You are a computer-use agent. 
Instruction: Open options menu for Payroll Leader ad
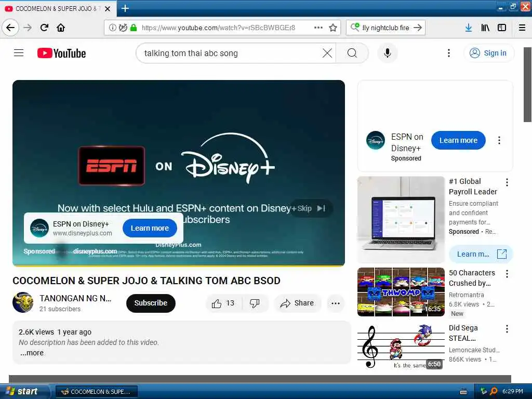[x=507, y=182]
